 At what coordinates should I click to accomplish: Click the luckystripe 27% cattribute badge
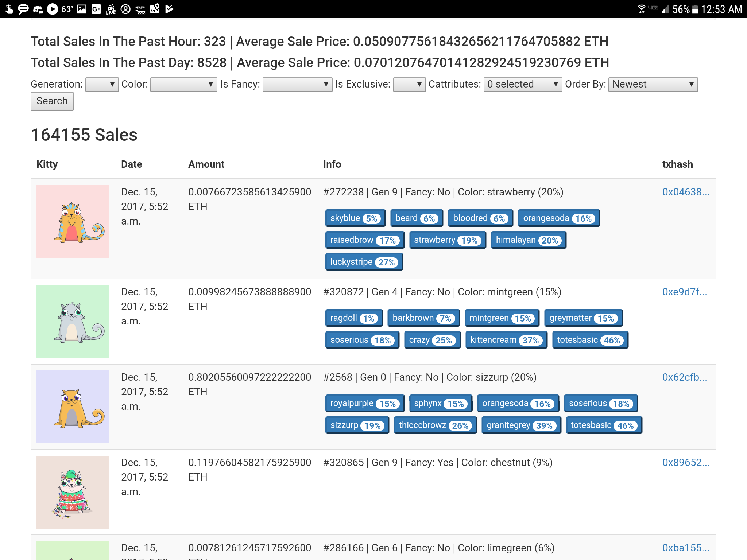(x=364, y=262)
